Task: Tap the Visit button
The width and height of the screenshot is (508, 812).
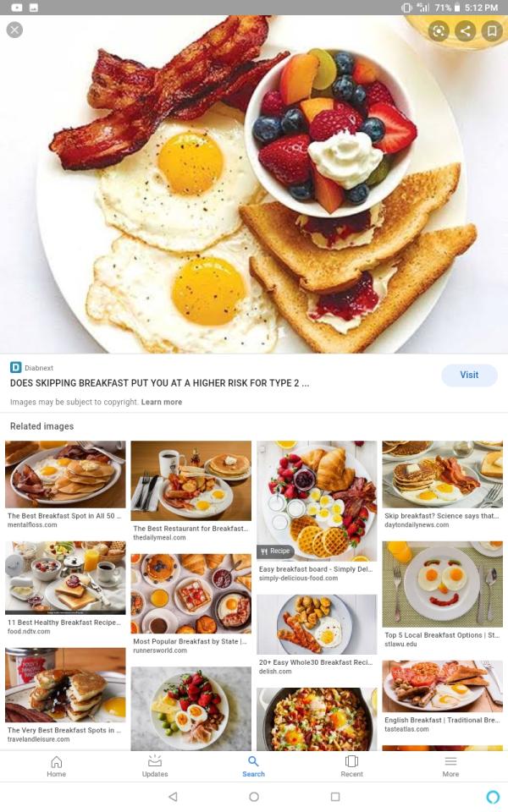Action: click(x=469, y=375)
